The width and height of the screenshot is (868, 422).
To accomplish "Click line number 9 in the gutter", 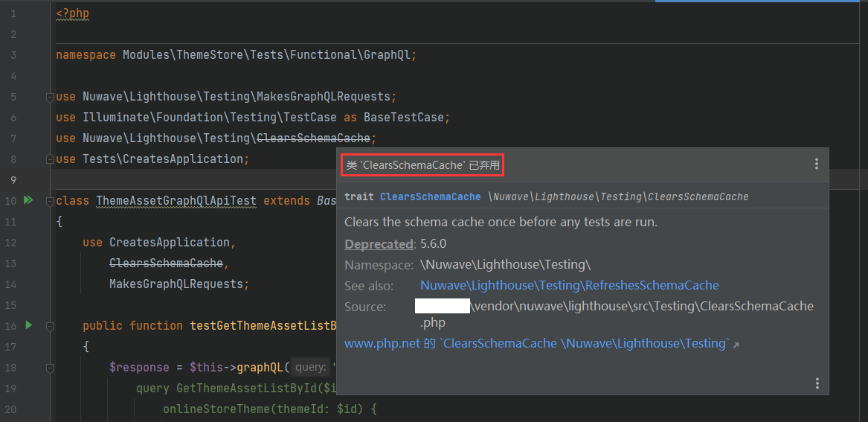I will (x=13, y=180).
